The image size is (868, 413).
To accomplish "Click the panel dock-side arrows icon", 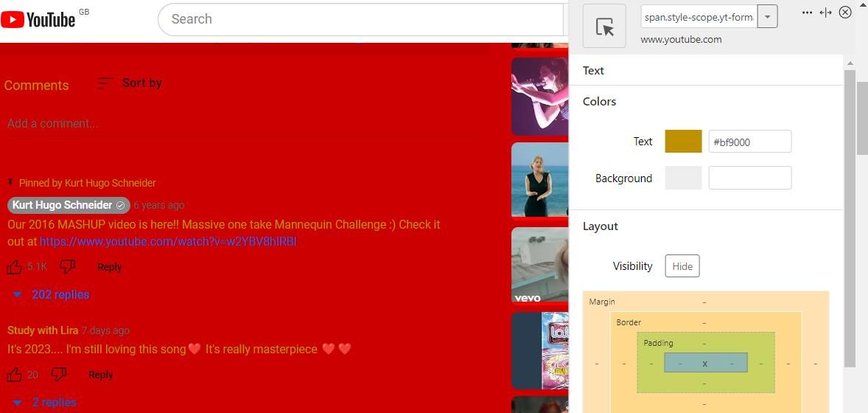I will (x=826, y=13).
